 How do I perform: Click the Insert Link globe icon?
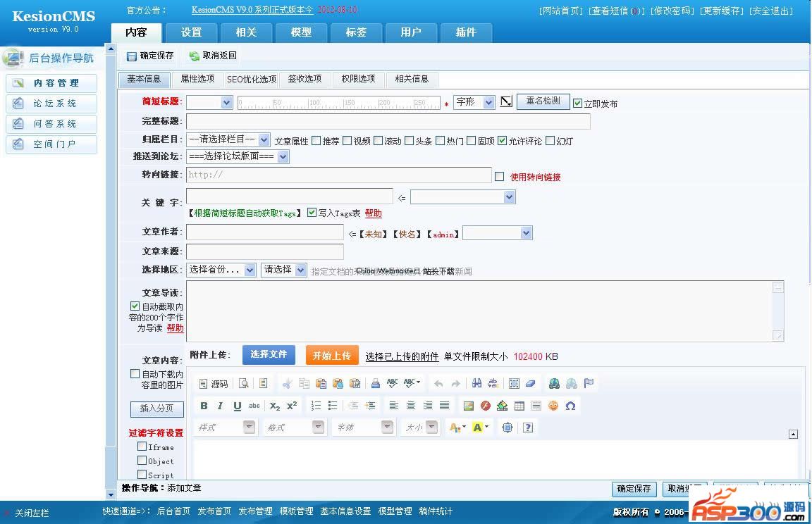pos(554,383)
